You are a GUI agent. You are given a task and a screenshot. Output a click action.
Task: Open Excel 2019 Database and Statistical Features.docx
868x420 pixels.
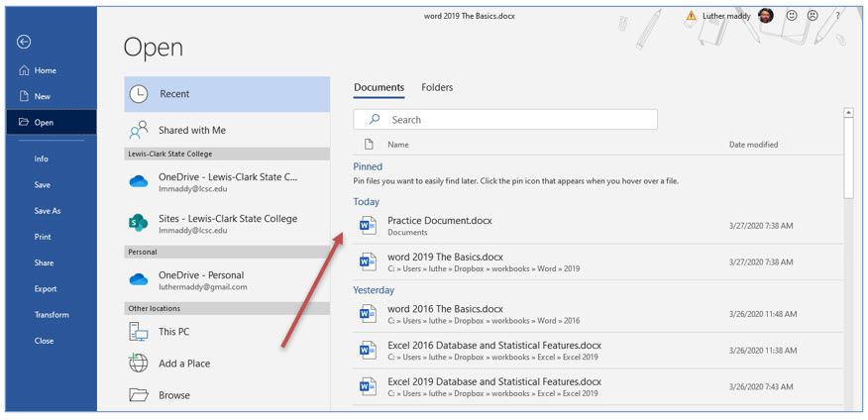pyautogui.click(x=597, y=387)
